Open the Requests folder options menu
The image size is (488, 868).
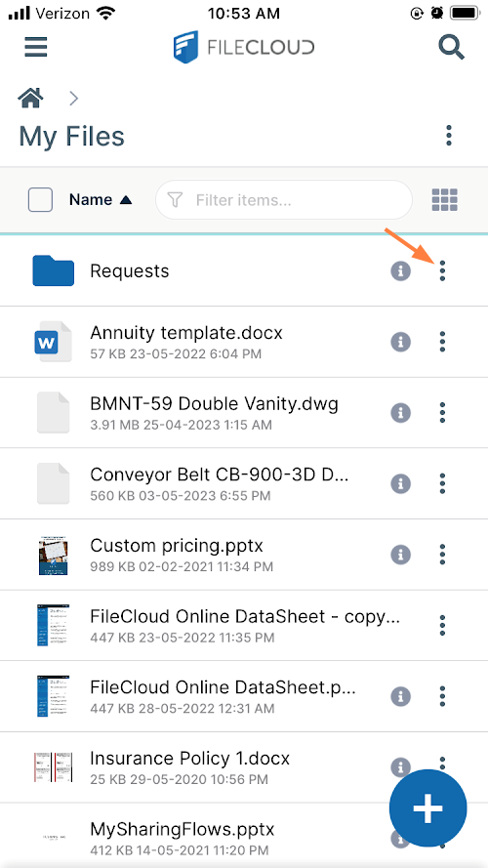pyautogui.click(x=442, y=270)
